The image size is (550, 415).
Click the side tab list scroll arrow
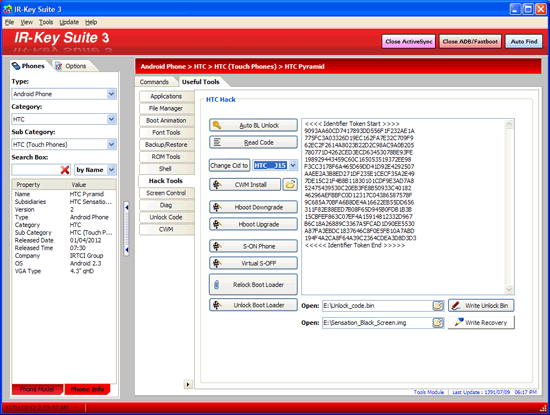click(x=188, y=384)
